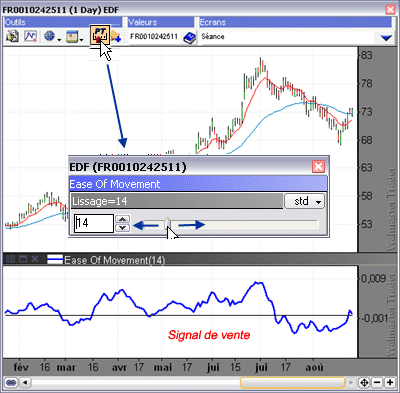The image size is (400, 393).
Task: Remove the Ease Of Movement indicator panel
Action: pos(35,259)
